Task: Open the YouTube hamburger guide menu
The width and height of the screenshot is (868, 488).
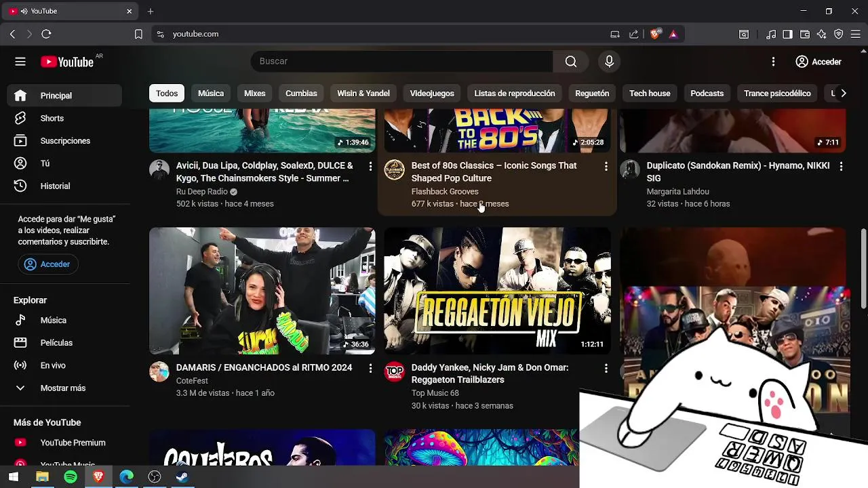Action: point(20,62)
